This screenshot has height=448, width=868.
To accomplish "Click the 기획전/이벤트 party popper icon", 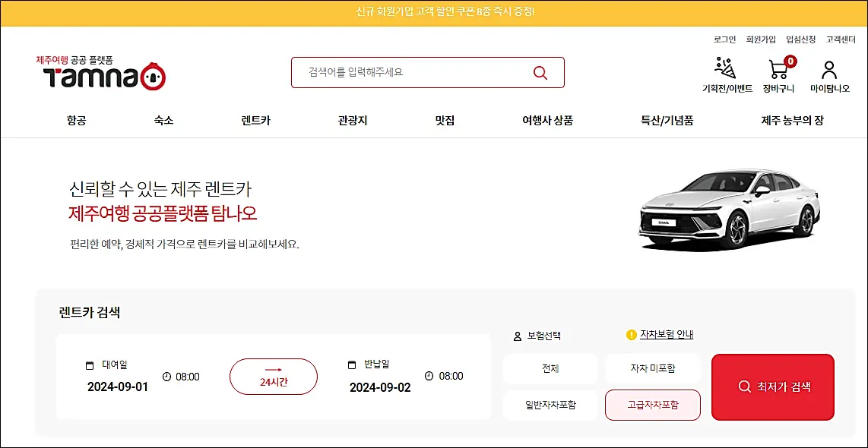I will [724, 68].
